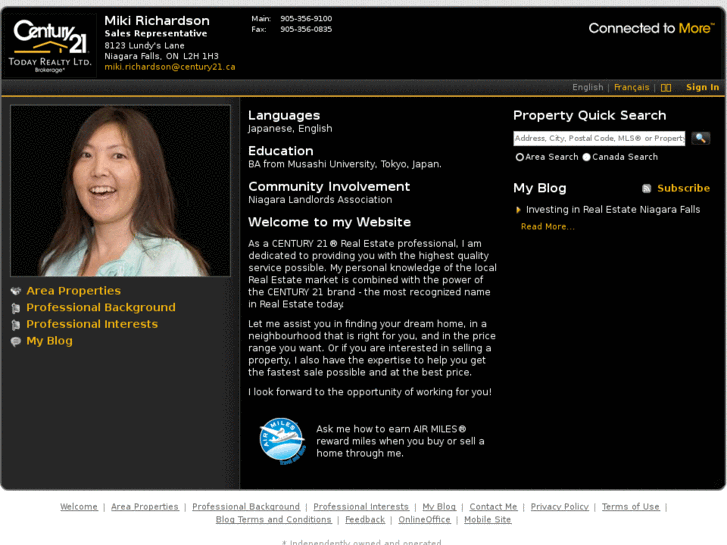Click the scroll icon beside Professional Interests
Image resolution: width=727 pixels, height=545 pixels.
click(15, 325)
